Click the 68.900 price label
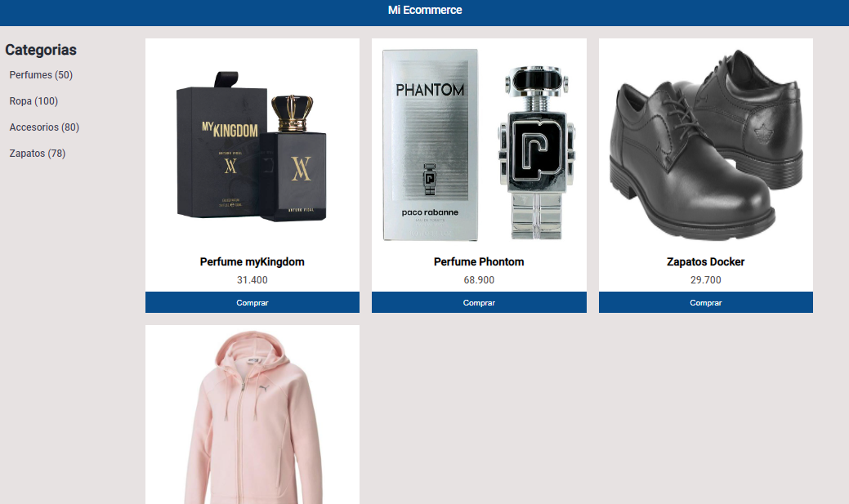 pos(479,280)
